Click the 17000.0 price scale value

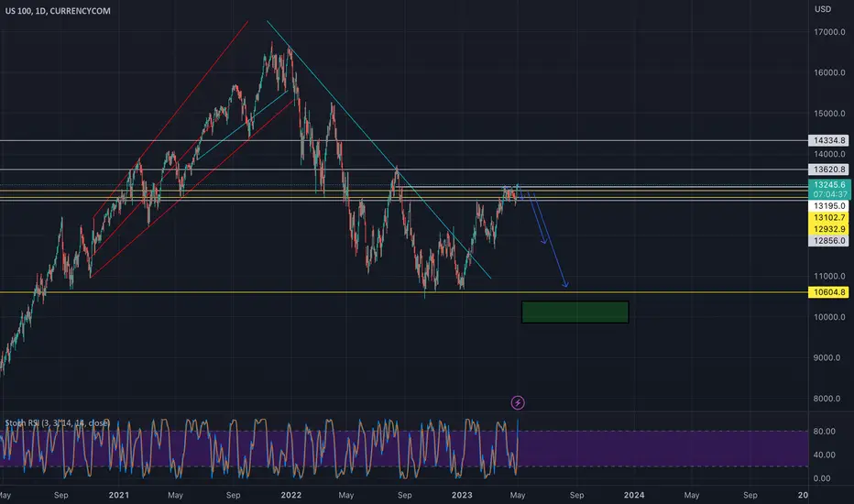tap(829, 32)
